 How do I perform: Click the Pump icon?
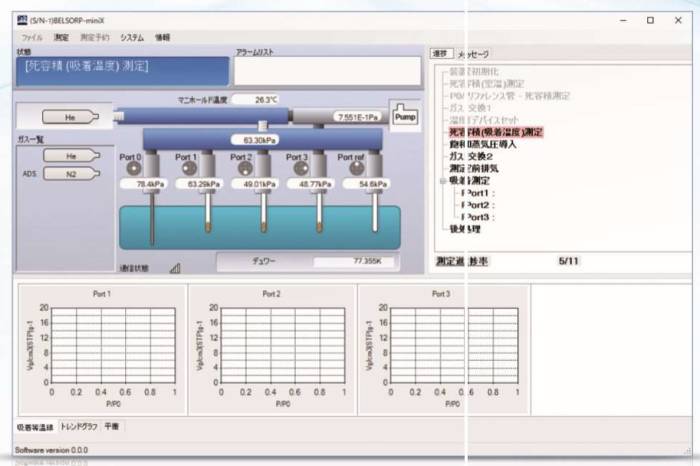(x=405, y=114)
